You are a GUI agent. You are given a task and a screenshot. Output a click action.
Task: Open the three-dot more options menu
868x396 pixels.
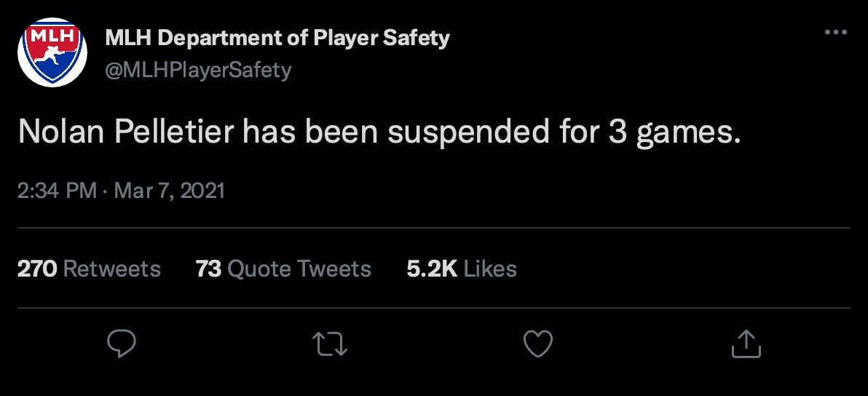[x=835, y=33]
